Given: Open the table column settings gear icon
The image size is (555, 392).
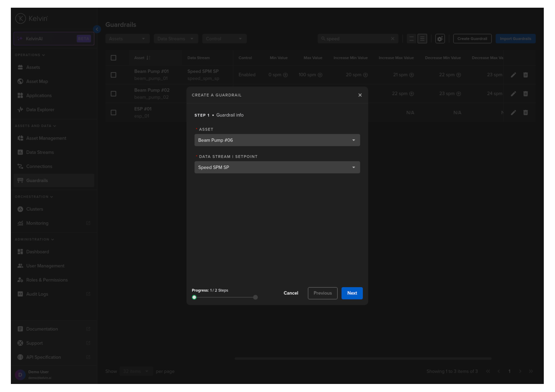Looking at the screenshot, I should tap(440, 39).
